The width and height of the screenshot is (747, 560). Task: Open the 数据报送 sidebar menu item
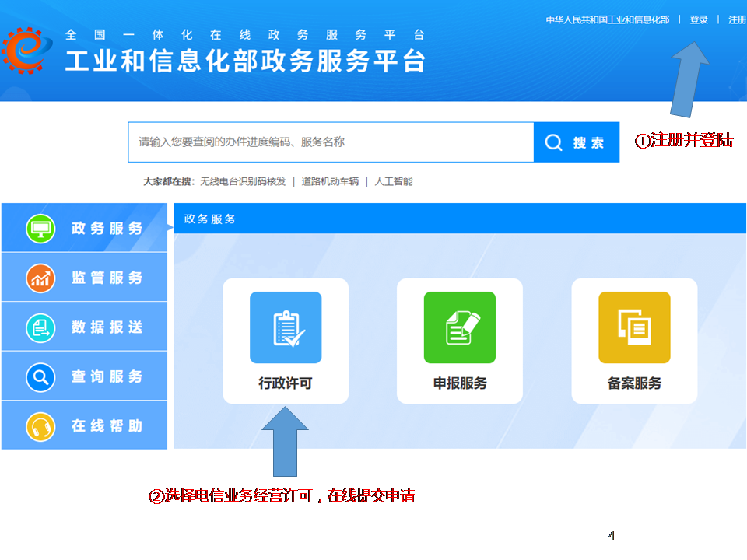(x=84, y=327)
